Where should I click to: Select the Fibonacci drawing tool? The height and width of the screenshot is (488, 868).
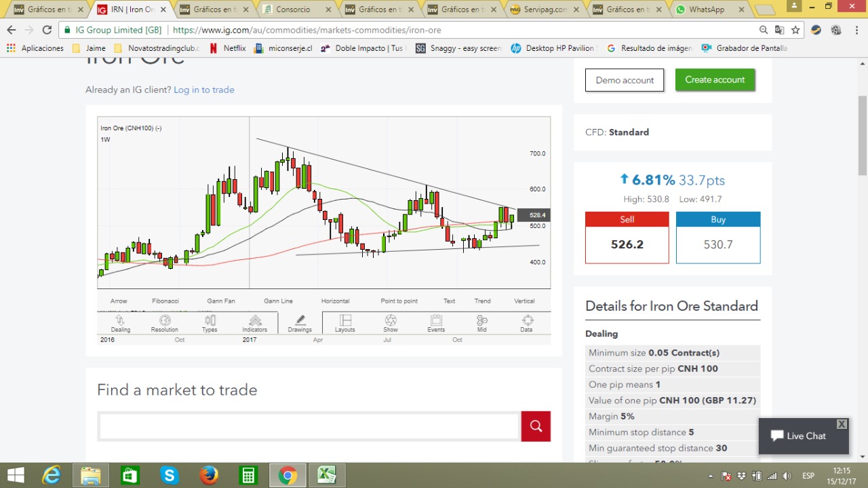coord(165,301)
